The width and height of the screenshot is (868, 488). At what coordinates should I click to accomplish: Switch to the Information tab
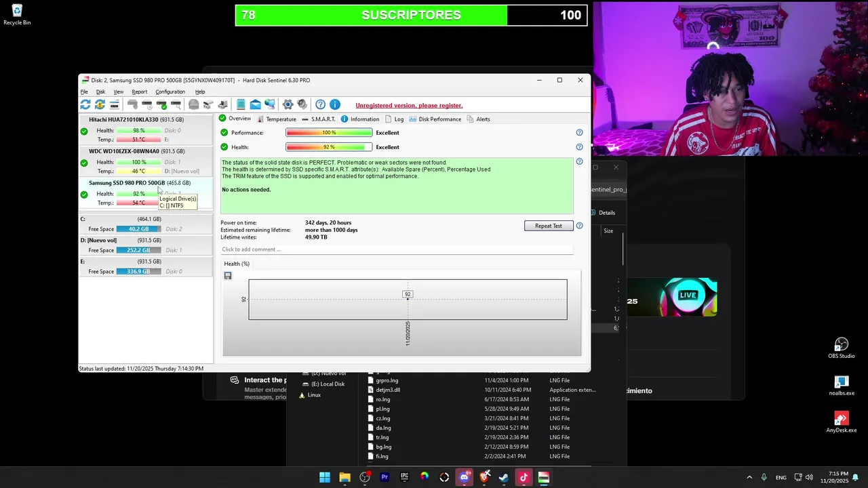pos(359,119)
